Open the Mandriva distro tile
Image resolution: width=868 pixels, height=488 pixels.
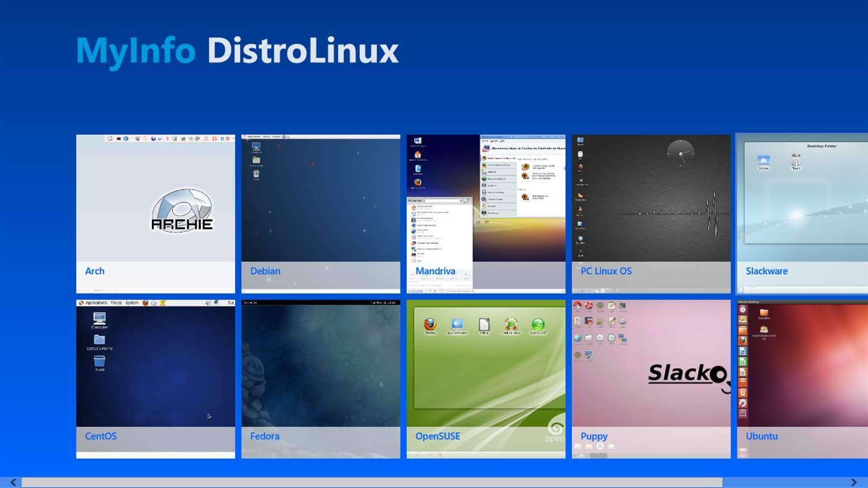[486, 214]
